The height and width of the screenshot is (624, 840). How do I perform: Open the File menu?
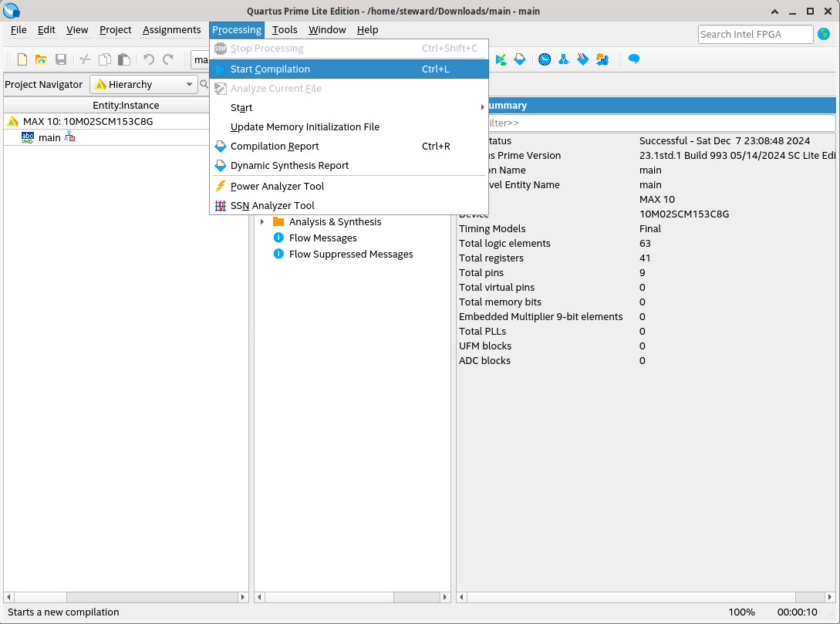pos(19,30)
